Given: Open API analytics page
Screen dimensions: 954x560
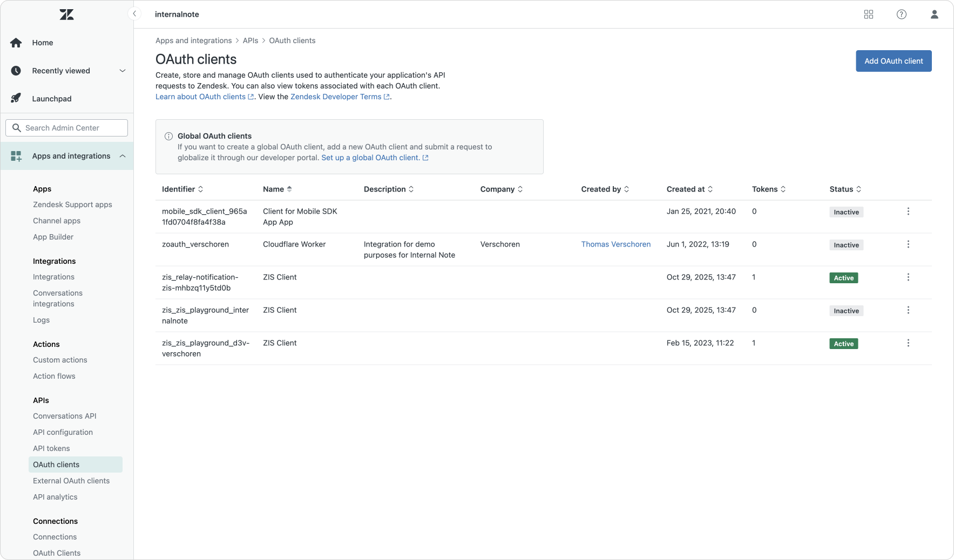Looking at the screenshot, I should pyautogui.click(x=55, y=497).
